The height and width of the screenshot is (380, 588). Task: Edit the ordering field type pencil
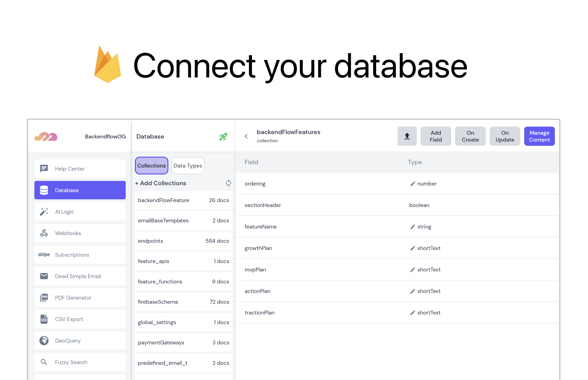click(413, 184)
